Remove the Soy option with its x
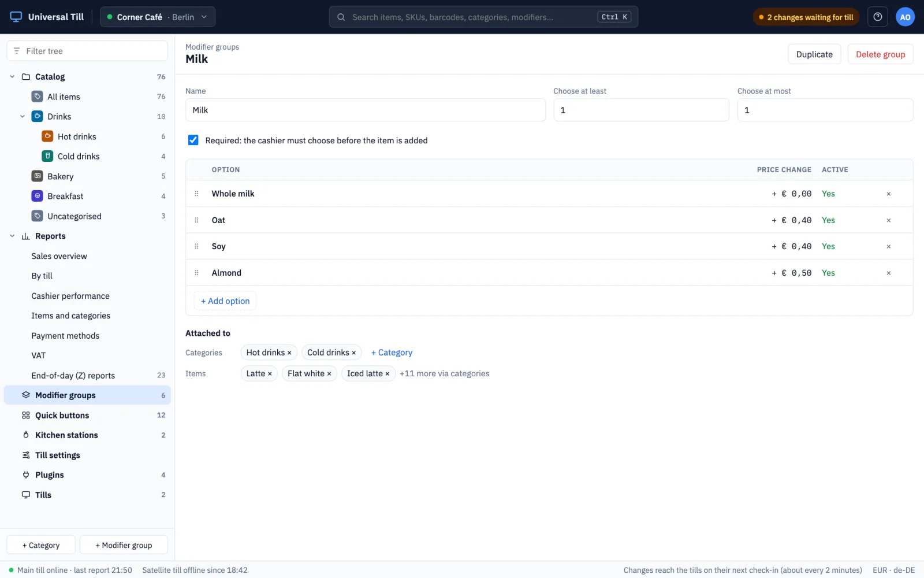The width and height of the screenshot is (924, 578). click(x=888, y=247)
